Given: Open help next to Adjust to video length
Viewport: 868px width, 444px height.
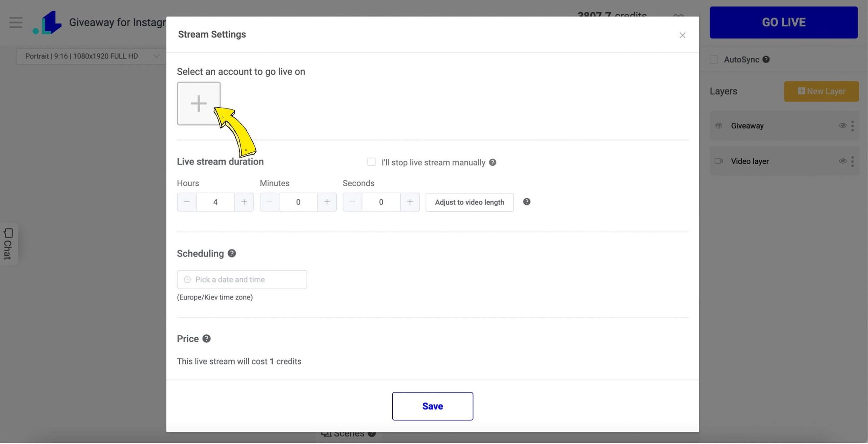Looking at the screenshot, I should [526, 202].
